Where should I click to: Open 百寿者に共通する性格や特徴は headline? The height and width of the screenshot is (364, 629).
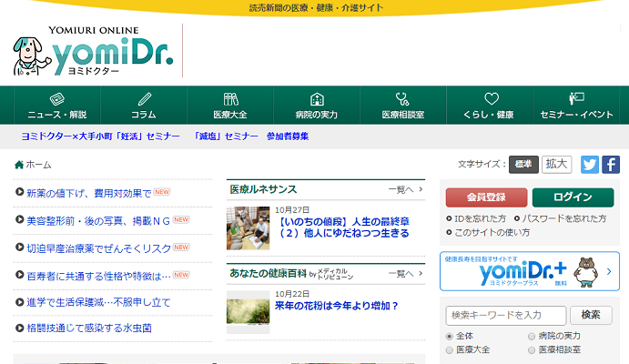click(x=98, y=277)
